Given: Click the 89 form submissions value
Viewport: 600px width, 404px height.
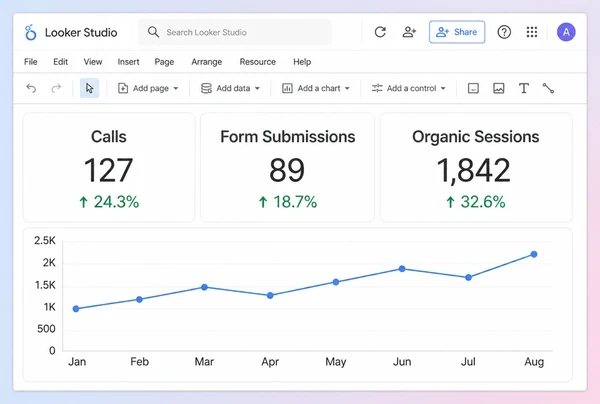Looking at the screenshot, I should (x=287, y=170).
